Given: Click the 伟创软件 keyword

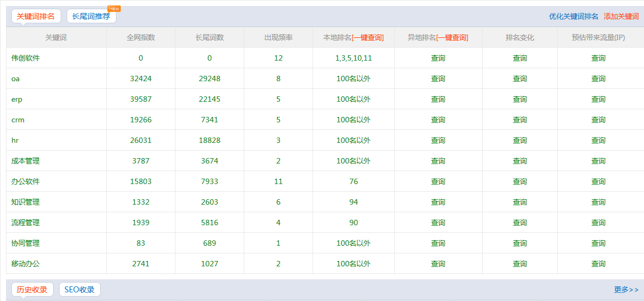Looking at the screenshot, I should 25,58.
